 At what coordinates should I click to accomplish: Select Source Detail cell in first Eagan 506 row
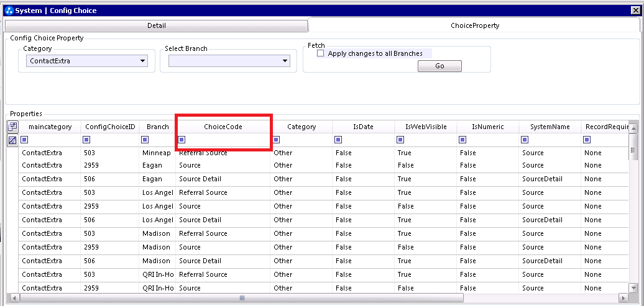(x=223, y=179)
